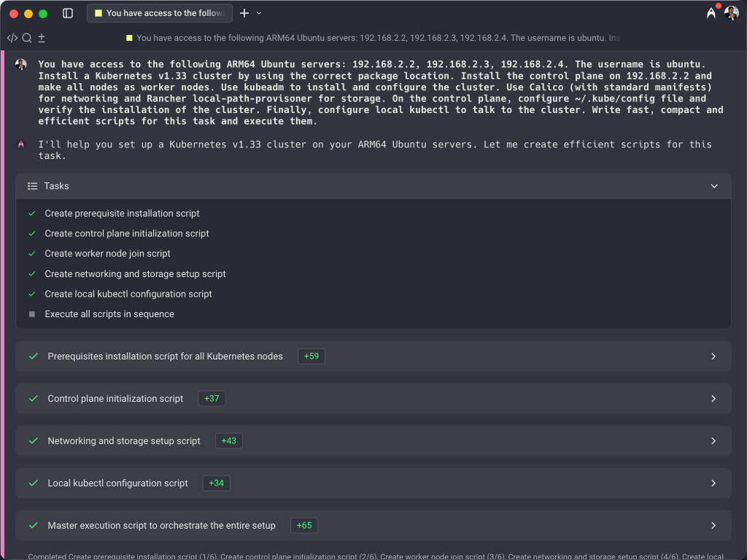Click the Tasks list icon
747x560 pixels.
point(32,186)
